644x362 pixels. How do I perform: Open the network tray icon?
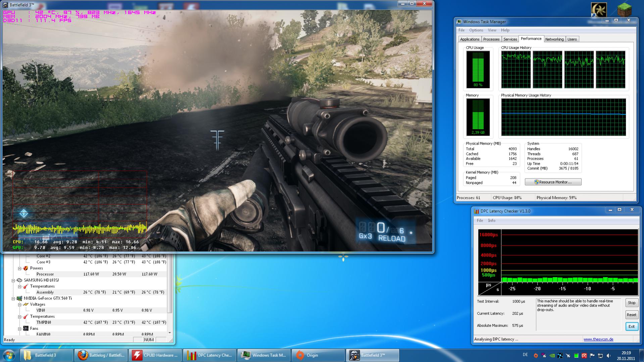(600, 356)
